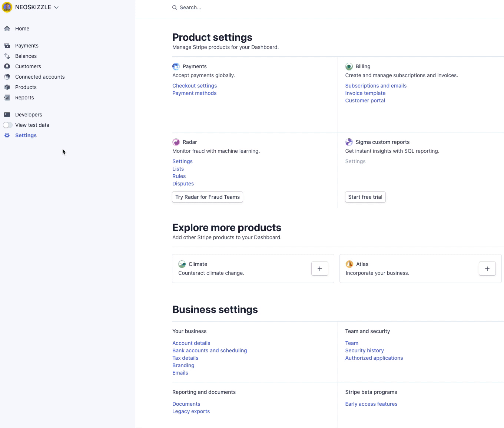The height and width of the screenshot is (428, 504).
Task: Open Subscriptions and emails link
Action: tap(376, 86)
